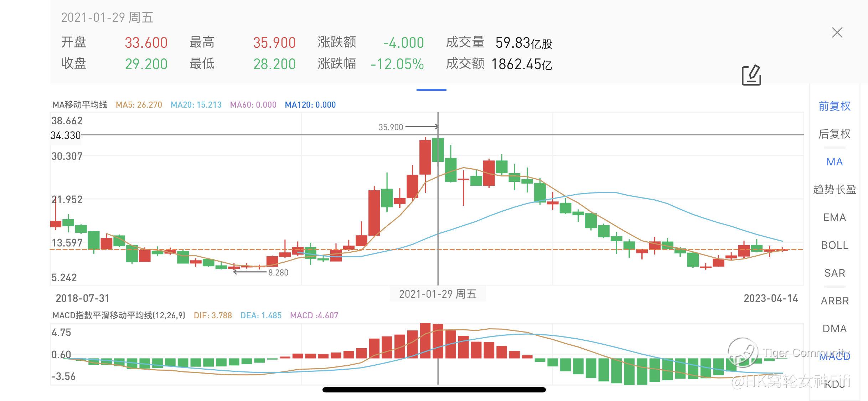Tap the 34.330 crosshair price label

(66, 135)
